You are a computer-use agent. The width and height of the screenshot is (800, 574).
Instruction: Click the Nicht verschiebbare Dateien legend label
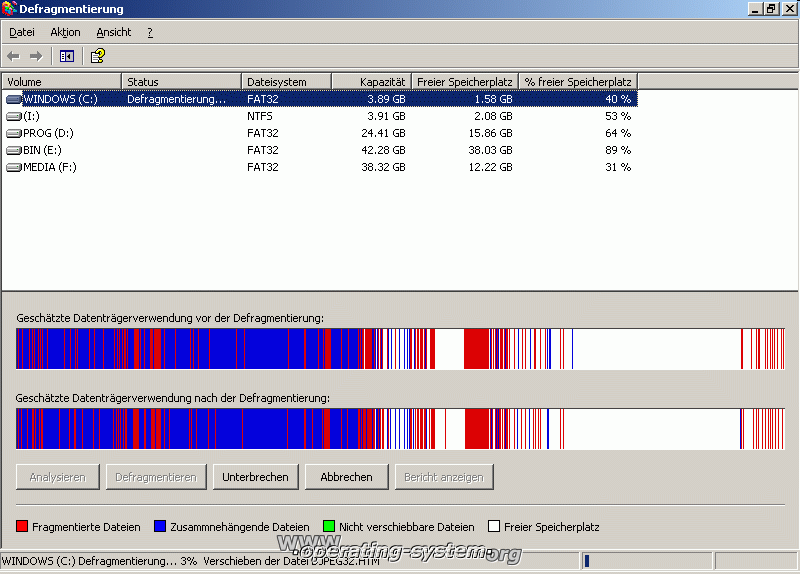point(407,527)
